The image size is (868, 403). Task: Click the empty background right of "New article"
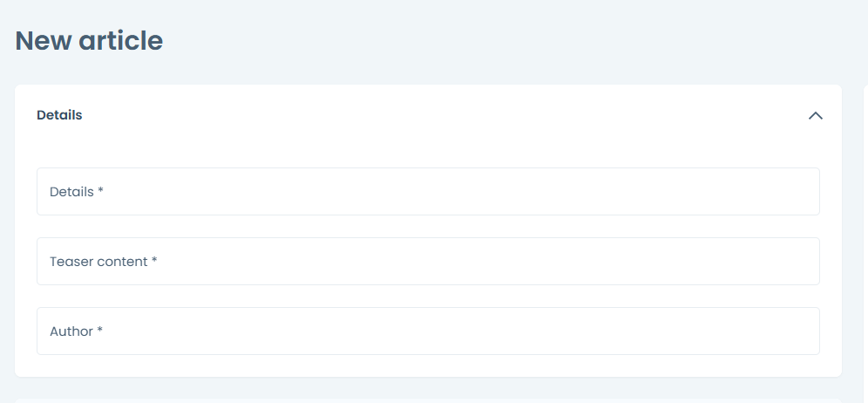[x=523, y=40]
